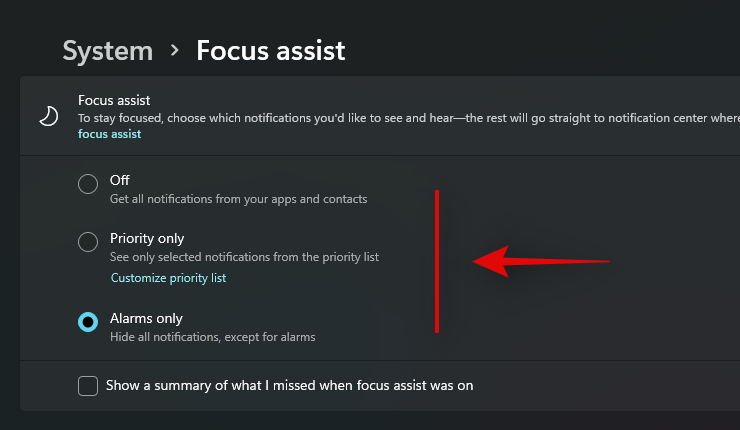
Task: Select the Alarms only radio button
Action: click(88, 322)
